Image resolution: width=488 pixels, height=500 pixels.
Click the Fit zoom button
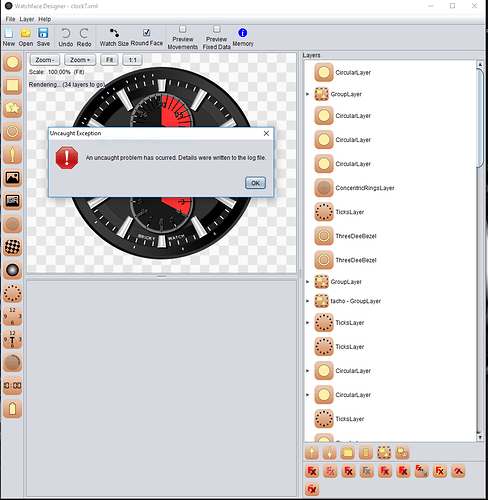point(109,60)
